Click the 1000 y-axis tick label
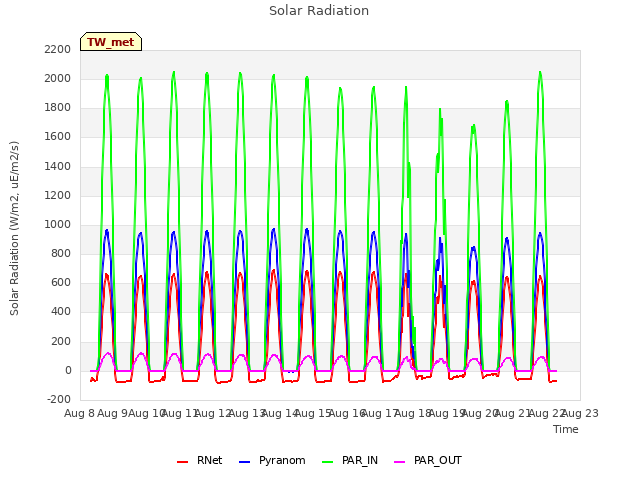 tap(58, 224)
